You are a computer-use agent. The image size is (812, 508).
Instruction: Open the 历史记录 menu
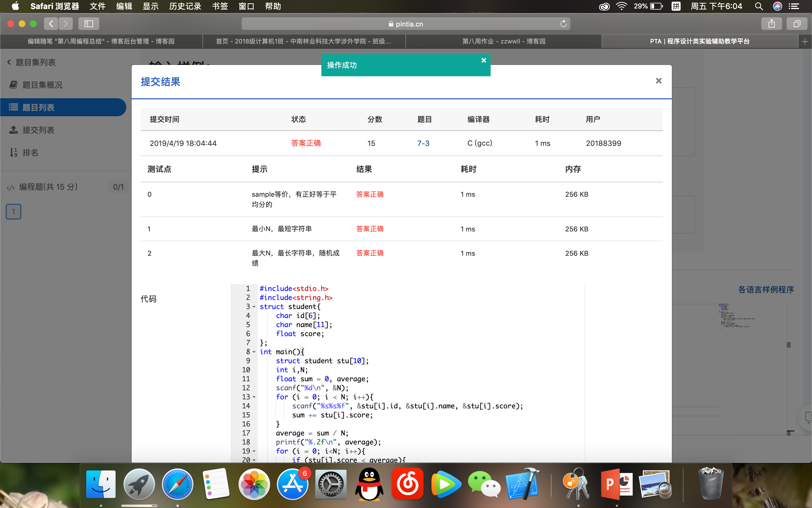185,6
